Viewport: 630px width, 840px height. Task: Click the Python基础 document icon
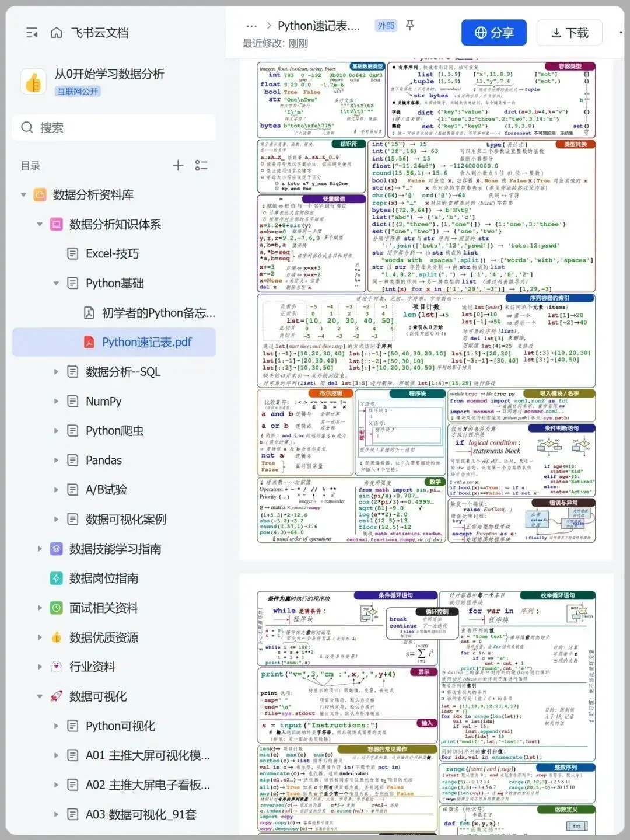[73, 283]
